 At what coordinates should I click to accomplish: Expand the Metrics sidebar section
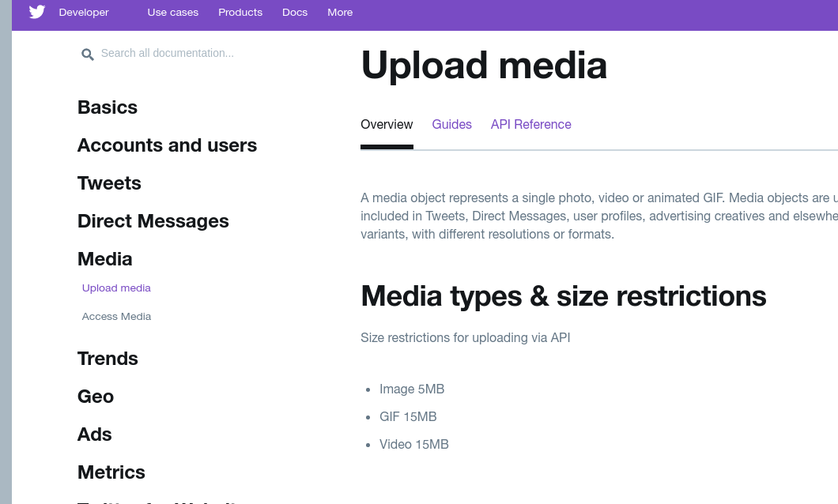pyautogui.click(x=111, y=472)
